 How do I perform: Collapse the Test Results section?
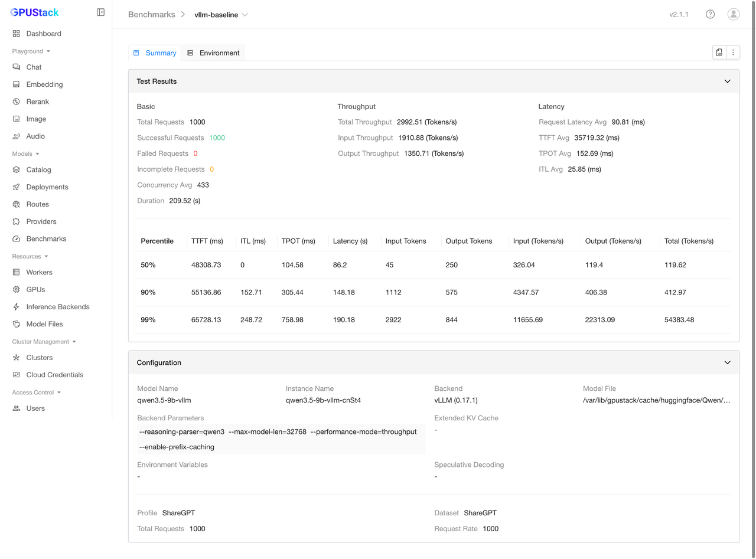click(727, 81)
